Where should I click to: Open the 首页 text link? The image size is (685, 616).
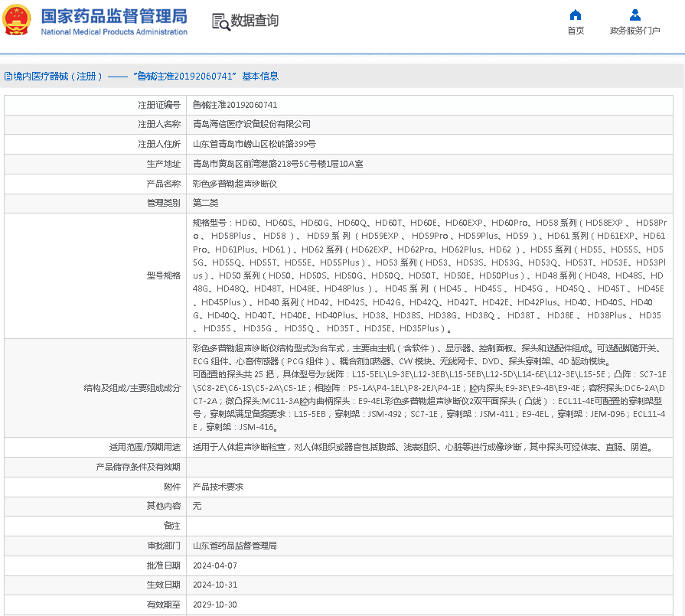coord(576,31)
